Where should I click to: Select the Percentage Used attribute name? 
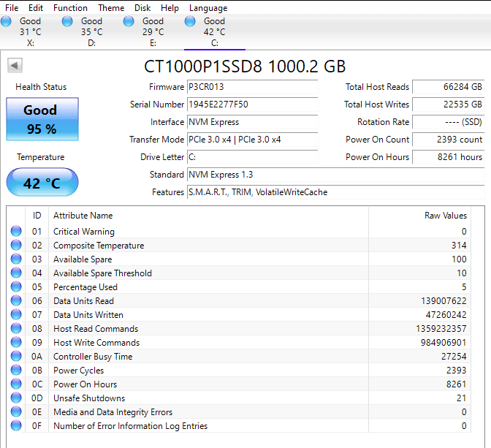pyautogui.click(x=85, y=287)
